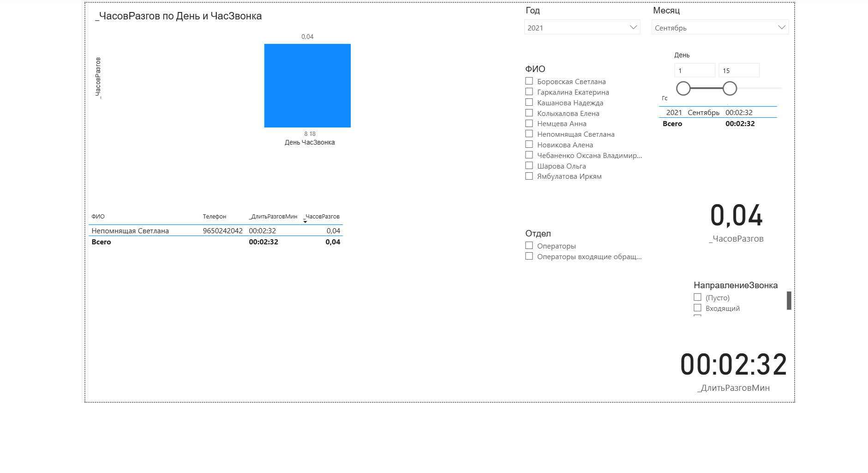Enable the Ямбулатова Иркям checkbox
868x473 pixels.
tap(529, 176)
